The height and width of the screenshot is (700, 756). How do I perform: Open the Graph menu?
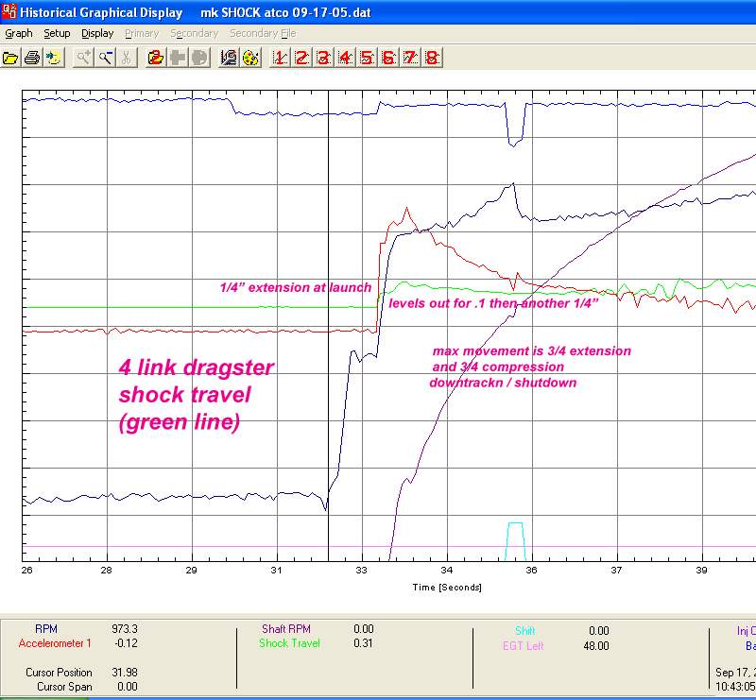pos(19,33)
